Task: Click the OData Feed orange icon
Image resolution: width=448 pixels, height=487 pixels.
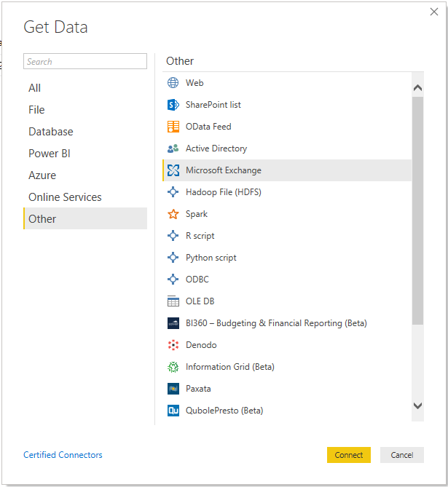Action: (x=173, y=127)
